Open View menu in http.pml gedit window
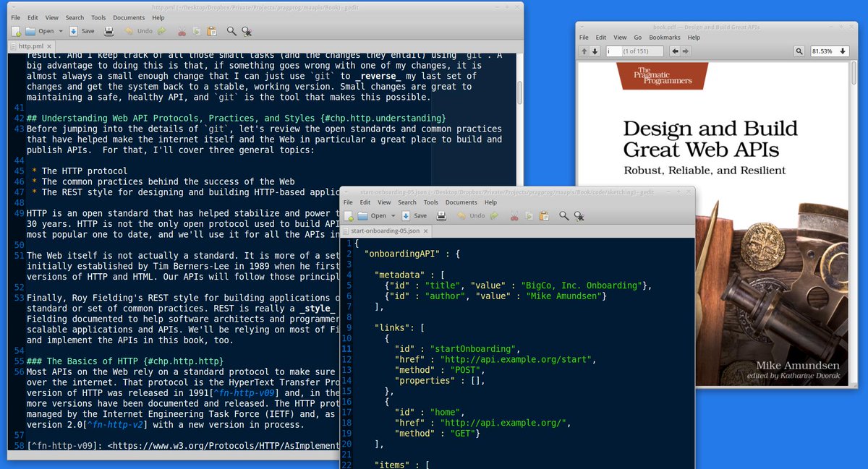Screen dimensions: 868x469 pos(52,17)
